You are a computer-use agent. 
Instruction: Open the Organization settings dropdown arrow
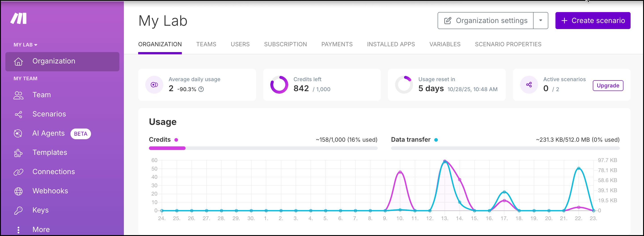[540, 21]
